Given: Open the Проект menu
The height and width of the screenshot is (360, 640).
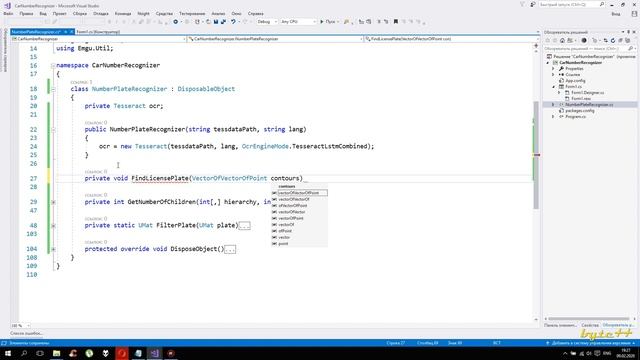Looking at the screenshot, I should (60, 13).
